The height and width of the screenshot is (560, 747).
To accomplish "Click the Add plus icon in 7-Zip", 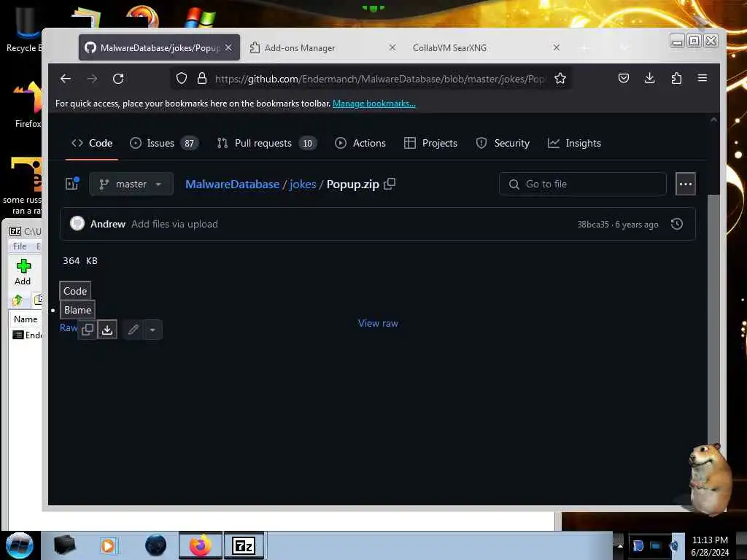I will 23,272.
